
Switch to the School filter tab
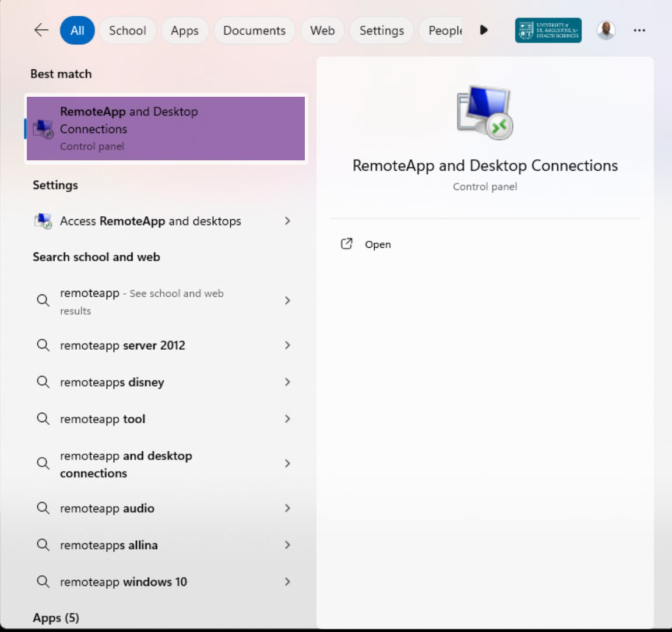coord(127,30)
